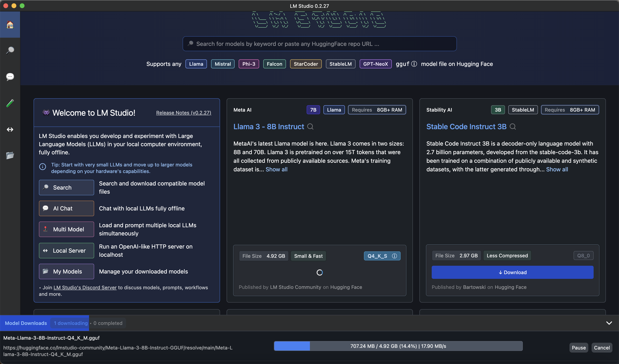Open My Models folder icon in sidebar
The width and height of the screenshot is (619, 364).
pyautogui.click(x=10, y=155)
